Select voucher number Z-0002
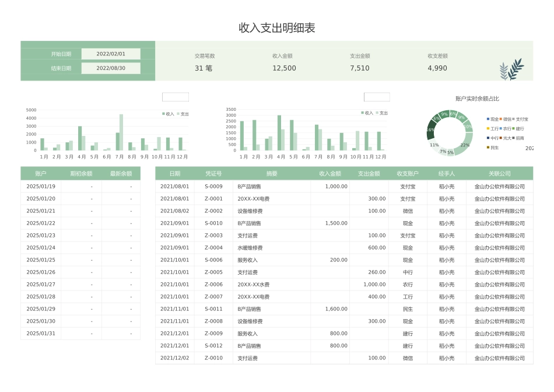 [214, 211]
